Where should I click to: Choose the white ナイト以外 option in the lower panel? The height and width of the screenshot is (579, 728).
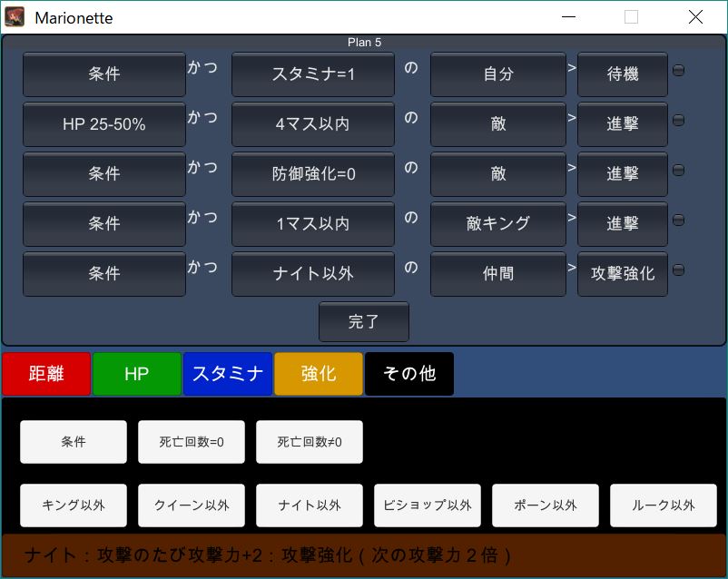[310, 505]
